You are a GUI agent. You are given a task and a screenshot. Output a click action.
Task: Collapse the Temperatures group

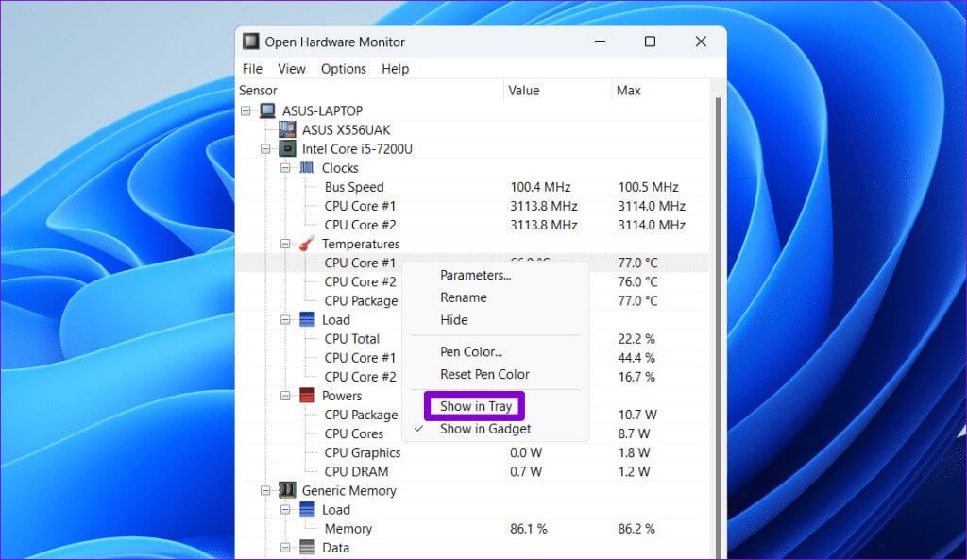[x=285, y=244]
